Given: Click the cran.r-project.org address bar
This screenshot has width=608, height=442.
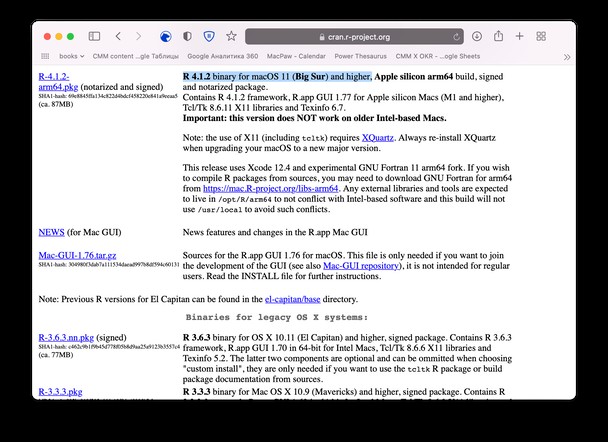Looking at the screenshot, I should 354,37.
